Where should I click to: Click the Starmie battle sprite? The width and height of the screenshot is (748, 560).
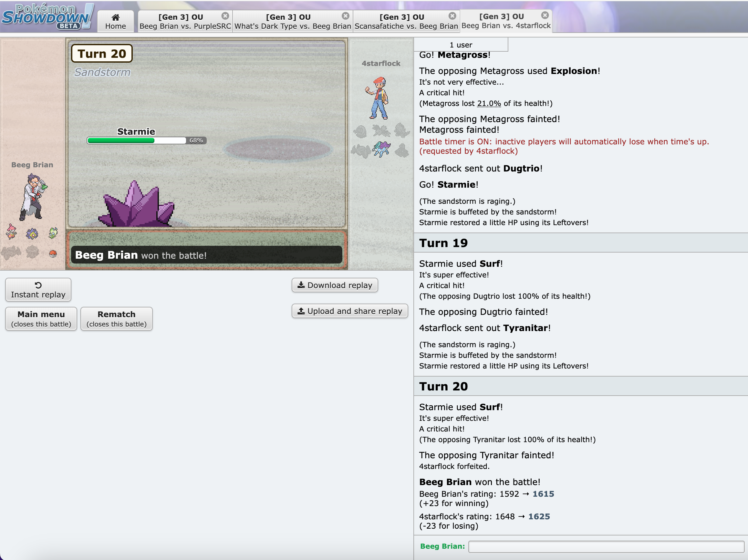click(x=137, y=203)
